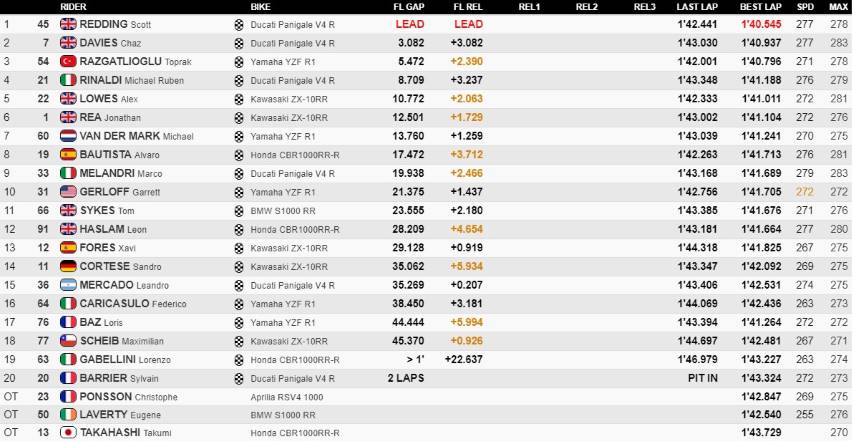This screenshot has height=442, width=854.
Task: Click the FL GAP column header
Action: point(407,6)
